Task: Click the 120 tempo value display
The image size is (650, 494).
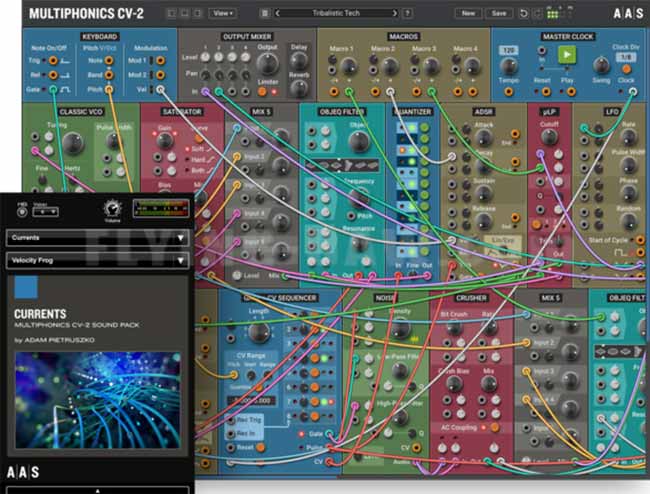Action: (508, 51)
